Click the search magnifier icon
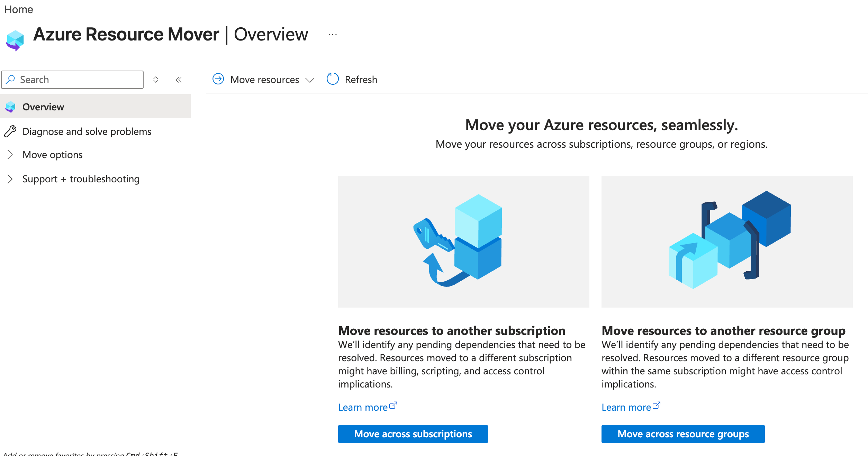Screen dimensions: 868x456 pyautogui.click(x=11, y=80)
